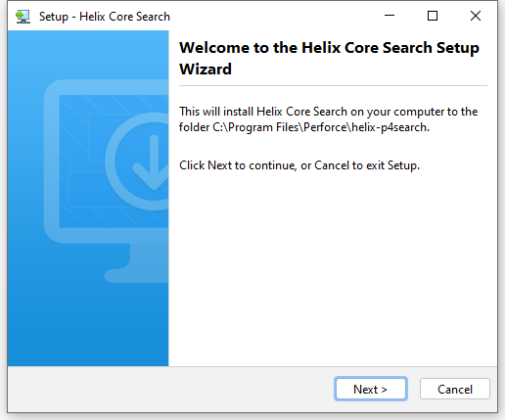
Task: Click the Next > button to continue
Action: point(371,389)
